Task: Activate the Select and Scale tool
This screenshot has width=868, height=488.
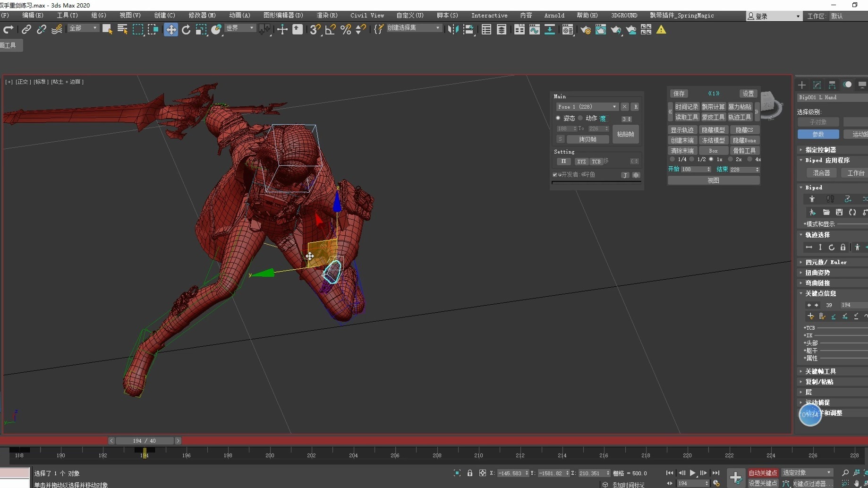Action: pyautogui.click(x=201, y=30)
